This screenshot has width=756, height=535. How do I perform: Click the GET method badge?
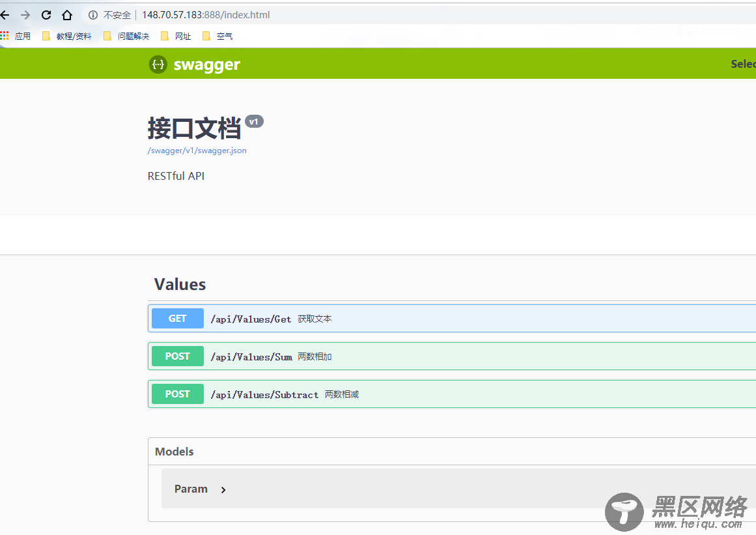tap(177, 319)
